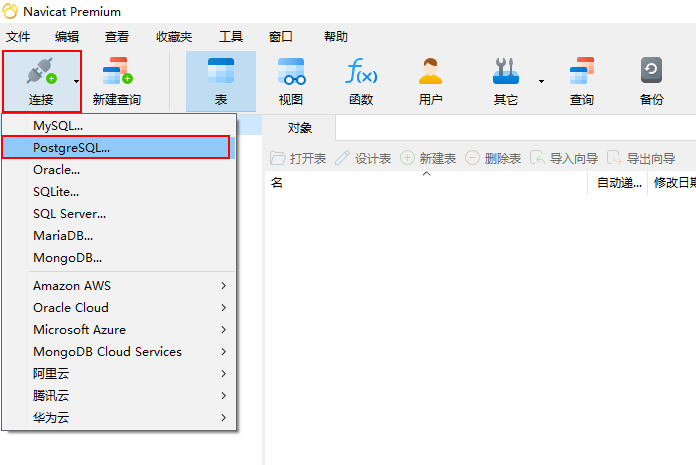
Task: Open the 查看 menu
Action: [x=117, y=36]
